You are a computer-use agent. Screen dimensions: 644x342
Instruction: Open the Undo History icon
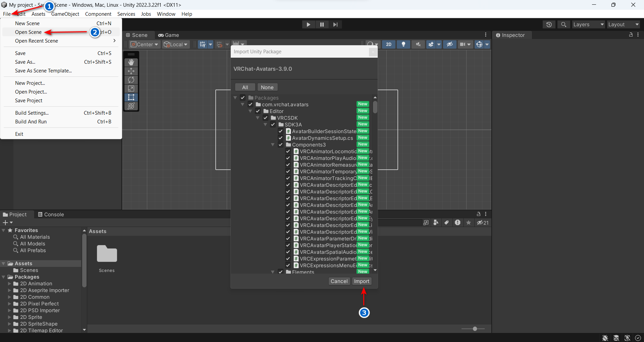(549, 24)
